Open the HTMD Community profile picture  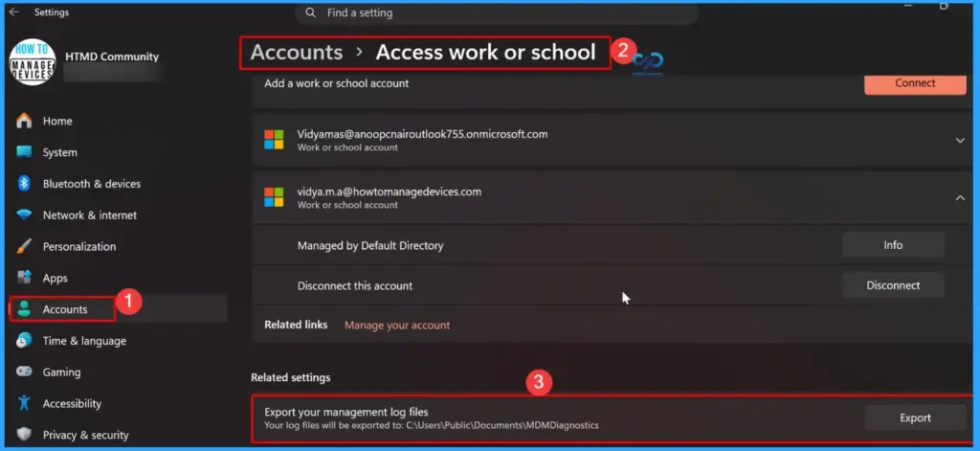click(x=33, y=62)
